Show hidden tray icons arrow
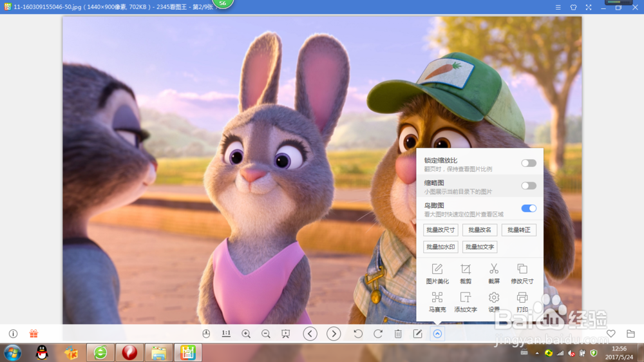 coord(537,353)
